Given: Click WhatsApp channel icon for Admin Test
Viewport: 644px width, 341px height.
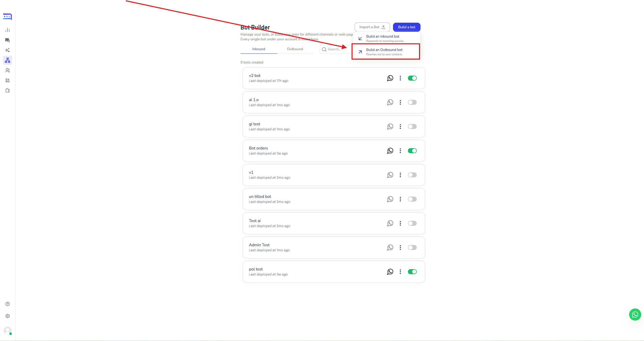Looking at the screenshot, I should click(390, 247).
